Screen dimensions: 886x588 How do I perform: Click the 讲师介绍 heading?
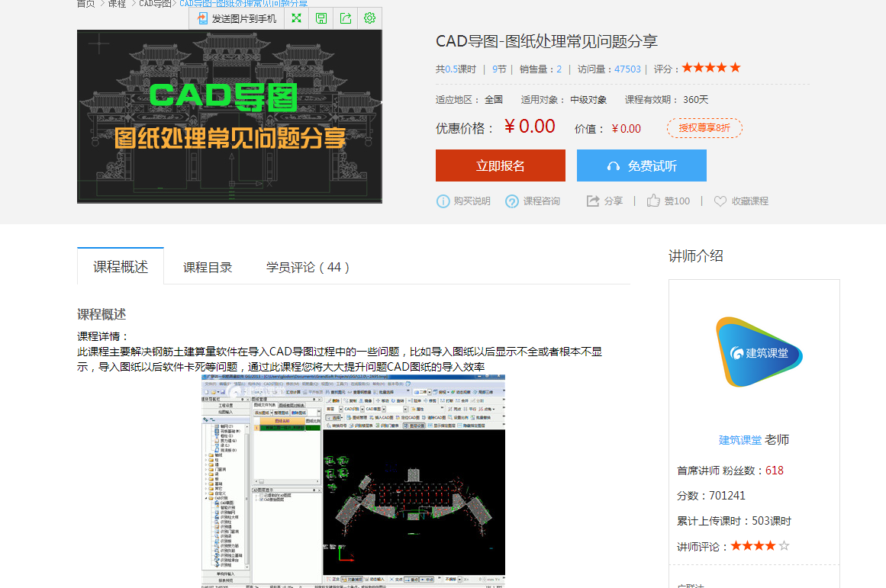(695, 256)
